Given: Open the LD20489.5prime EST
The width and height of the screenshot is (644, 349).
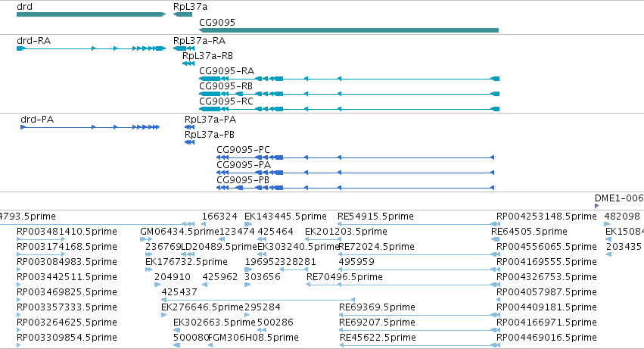Looking at the screenshot, I should pyautogui.click(x=219, y=247).
